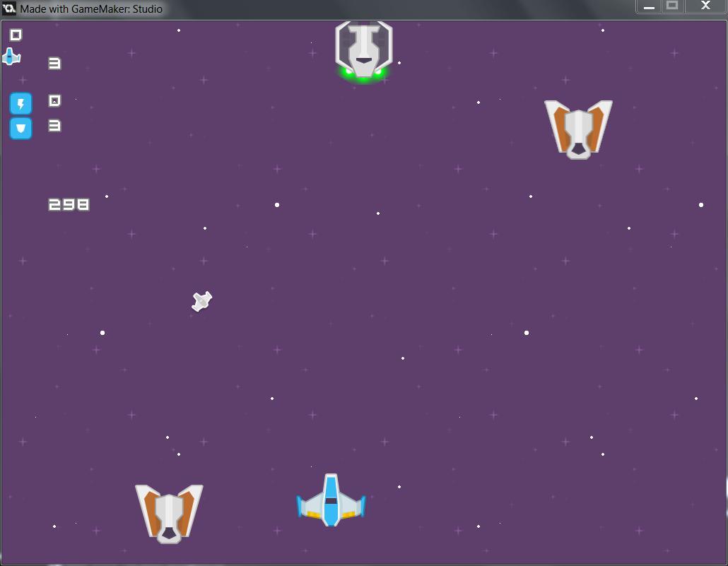Click the count beside the lightning icon
Viewport: 728px width, 566px height.
click(54, 101)
